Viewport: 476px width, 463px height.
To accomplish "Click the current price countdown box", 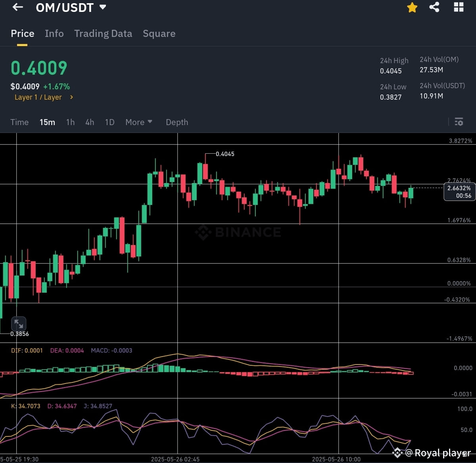I will click(x=459, y=192).
